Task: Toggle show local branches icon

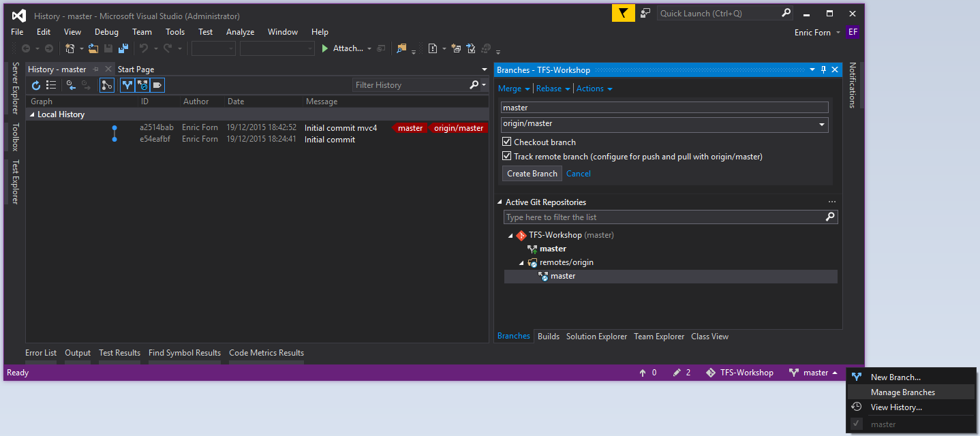Action: (127, 85)
